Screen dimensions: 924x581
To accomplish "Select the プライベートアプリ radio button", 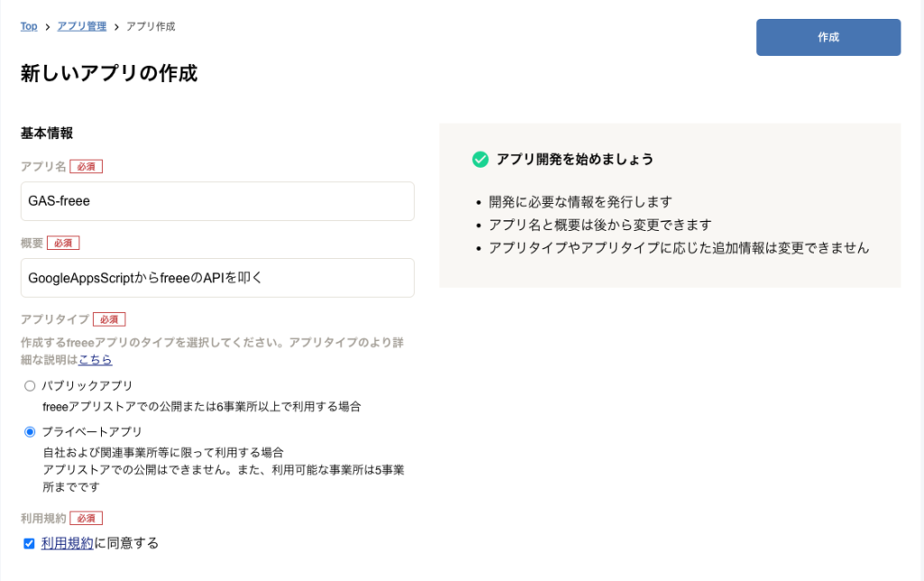I will [x=30, y=431].
